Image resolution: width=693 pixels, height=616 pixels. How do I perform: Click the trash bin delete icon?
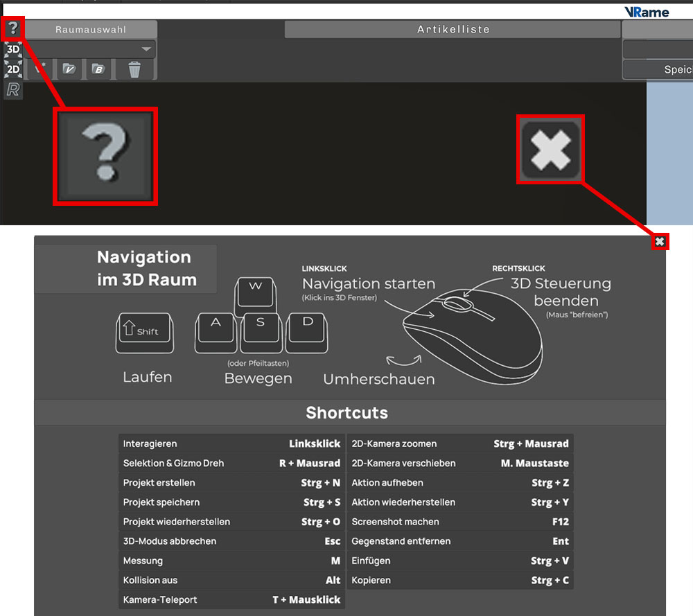click(x=134, y=69)
